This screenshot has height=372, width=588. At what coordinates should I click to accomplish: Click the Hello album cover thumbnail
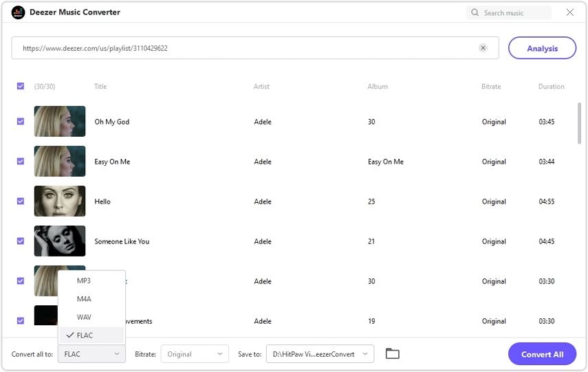coord(60,201)
